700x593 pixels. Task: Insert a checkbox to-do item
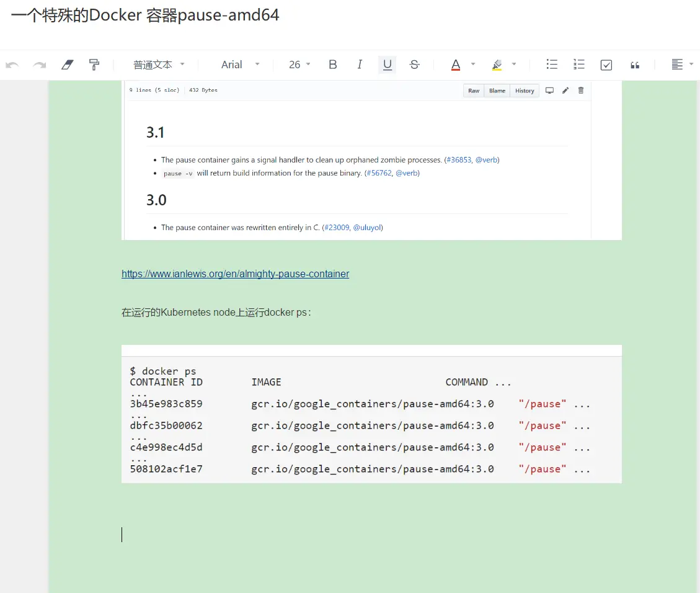pos(606,65)
